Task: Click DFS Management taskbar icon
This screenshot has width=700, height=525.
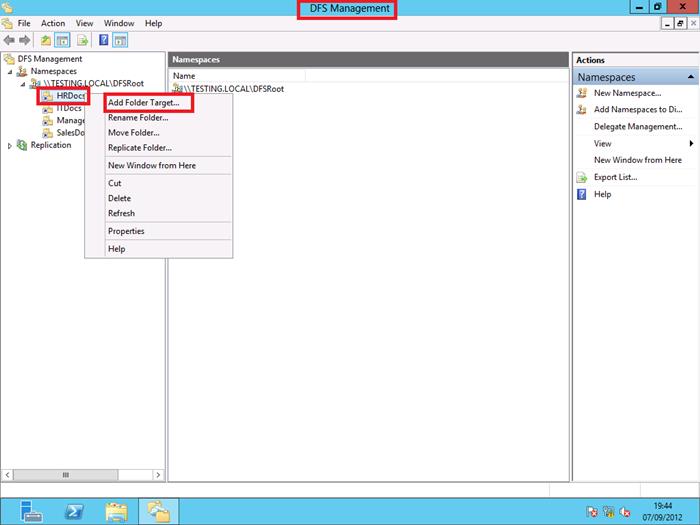Action: point(158,512)
